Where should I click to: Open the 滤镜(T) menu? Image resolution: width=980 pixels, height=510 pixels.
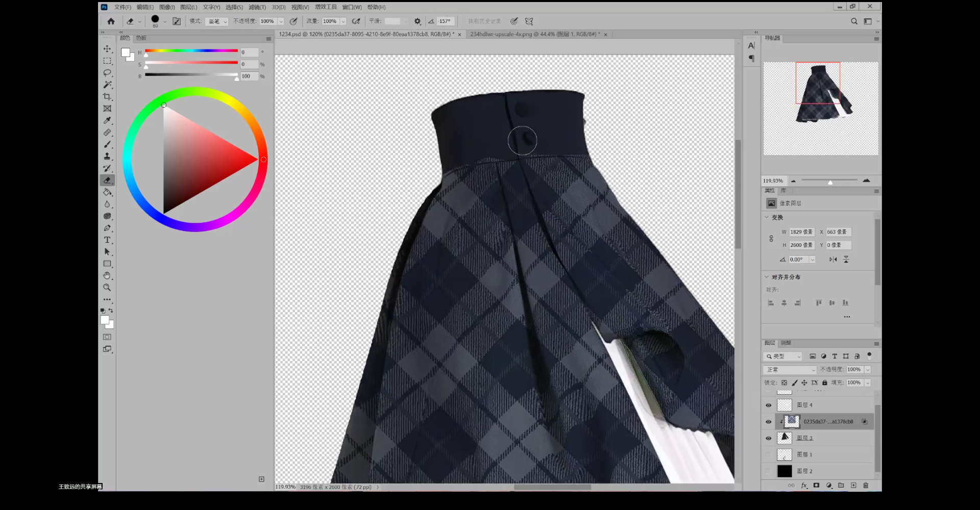tap(257, 7)
